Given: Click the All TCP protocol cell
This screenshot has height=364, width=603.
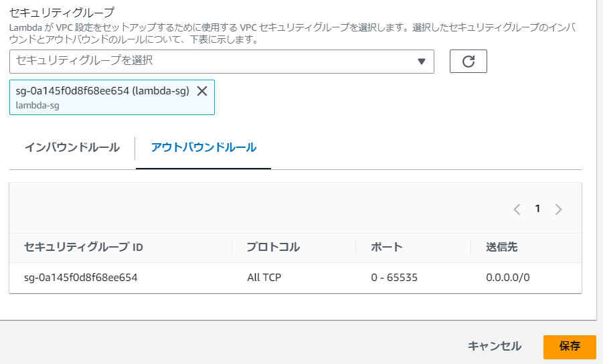Looking at the screenshot, I should tap(264, 277).
